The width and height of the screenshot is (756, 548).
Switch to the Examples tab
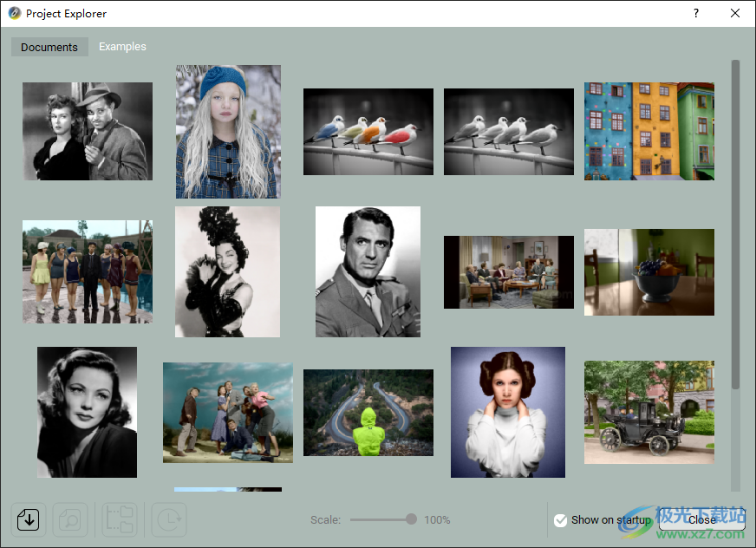point(122,47)
